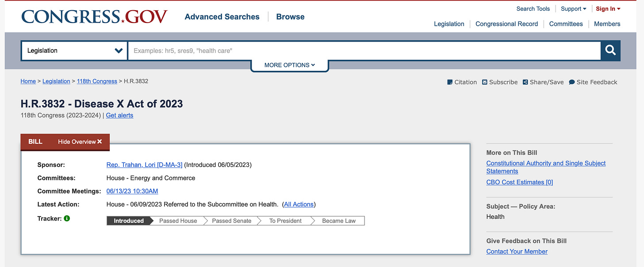The width and height of the screenshot is (644, 267).
Task: Click the Passed Senate tracker stage
Action: pyautogui.click(x=231, y=221)
